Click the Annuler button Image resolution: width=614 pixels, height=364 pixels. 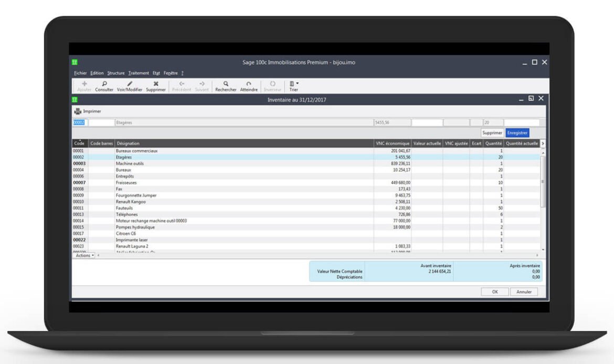coord(524,291)
